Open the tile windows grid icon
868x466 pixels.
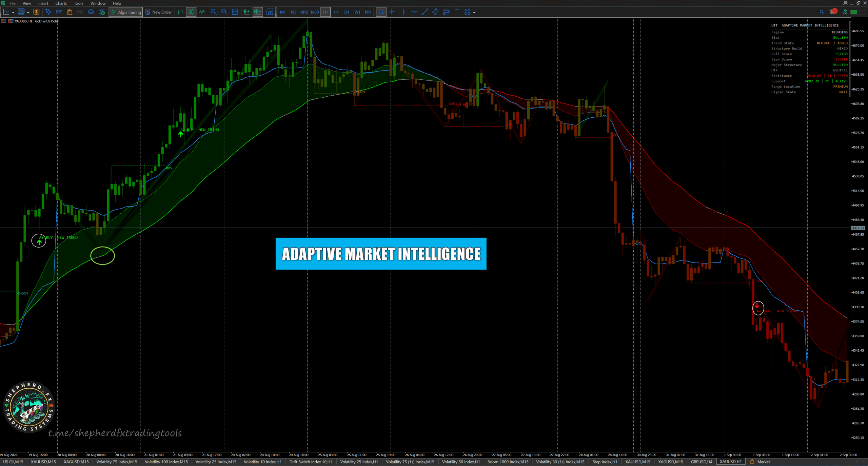[235, 12]
